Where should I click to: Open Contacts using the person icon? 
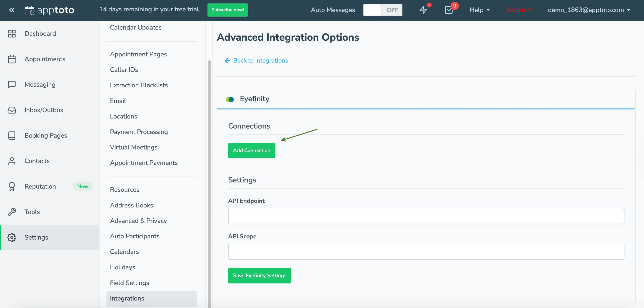pyautogui.click(x=12, y=161)
